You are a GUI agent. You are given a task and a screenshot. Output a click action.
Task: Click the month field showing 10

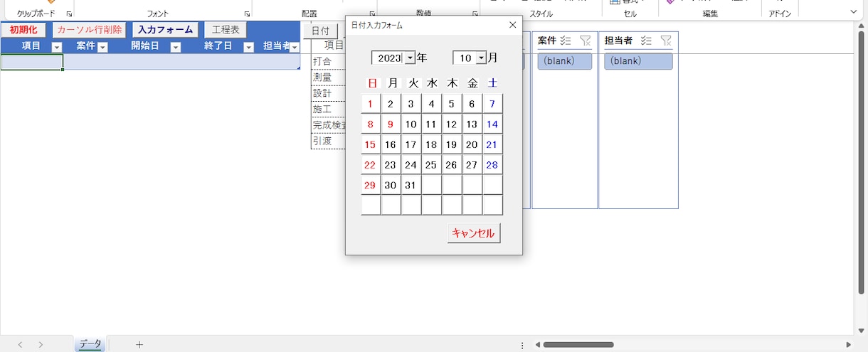465,58
